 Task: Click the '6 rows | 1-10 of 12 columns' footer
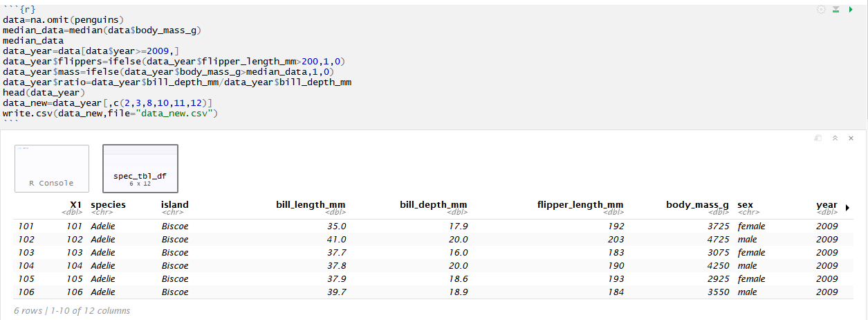72,310
